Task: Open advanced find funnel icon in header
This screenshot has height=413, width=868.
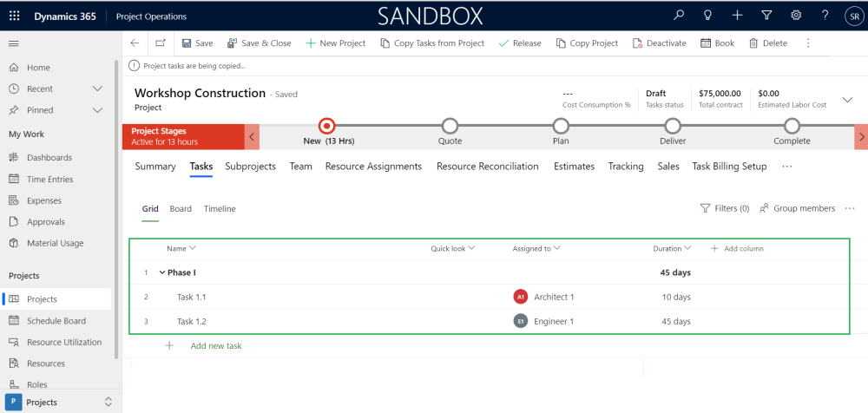Action: (766, 16)
